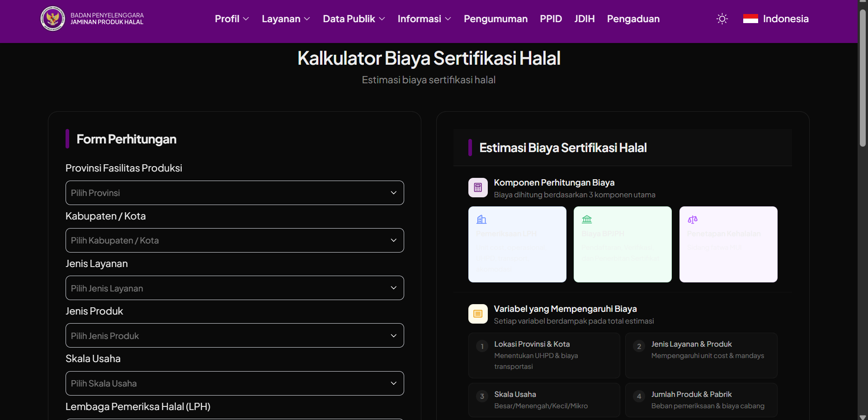
Task: Expand the Data Publik navigation menu
Action: [x=354, y=19]
